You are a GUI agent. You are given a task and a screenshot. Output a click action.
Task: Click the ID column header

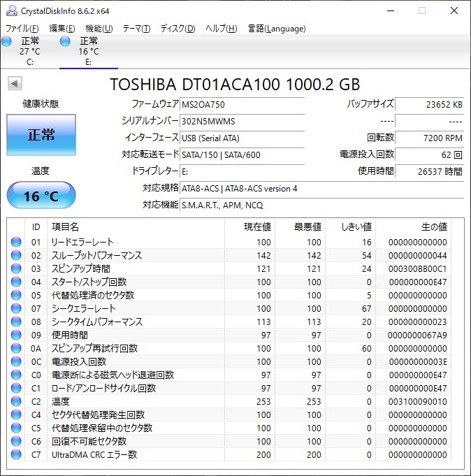36,226
